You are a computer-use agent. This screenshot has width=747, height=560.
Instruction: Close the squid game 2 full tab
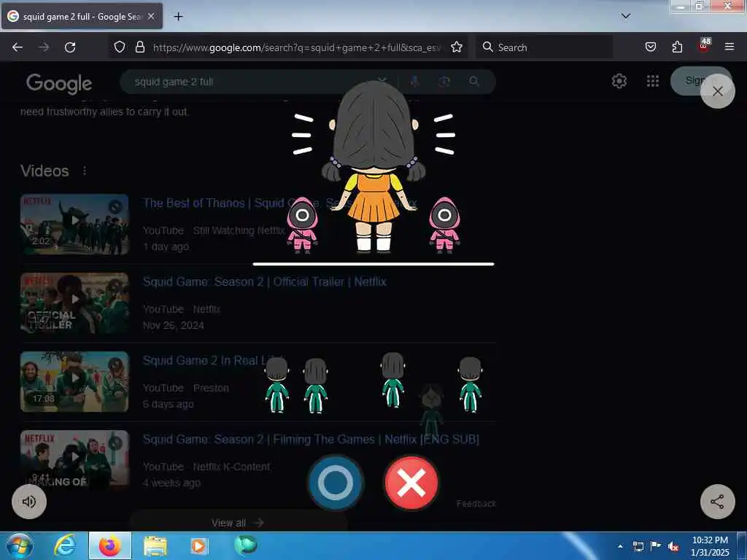(151, 16)
